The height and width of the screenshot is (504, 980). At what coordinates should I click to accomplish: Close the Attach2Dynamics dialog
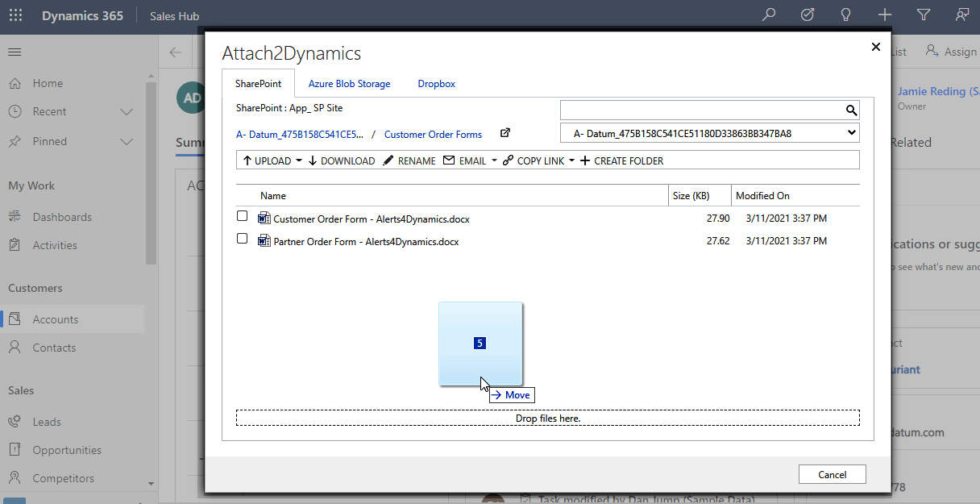876,47
